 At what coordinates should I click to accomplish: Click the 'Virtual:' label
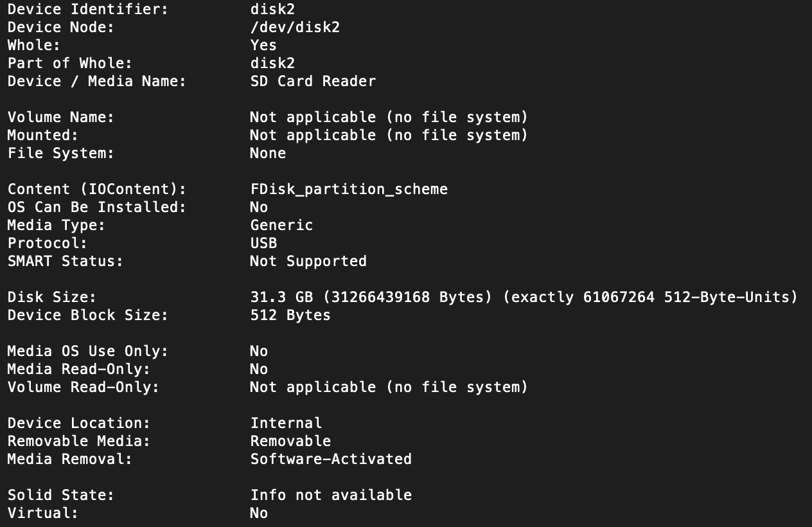[42, 514]
